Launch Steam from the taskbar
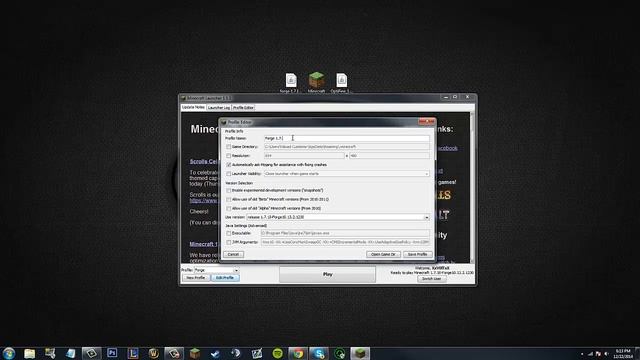The width and height of the screenshot is (640, 360). point(215,353)
